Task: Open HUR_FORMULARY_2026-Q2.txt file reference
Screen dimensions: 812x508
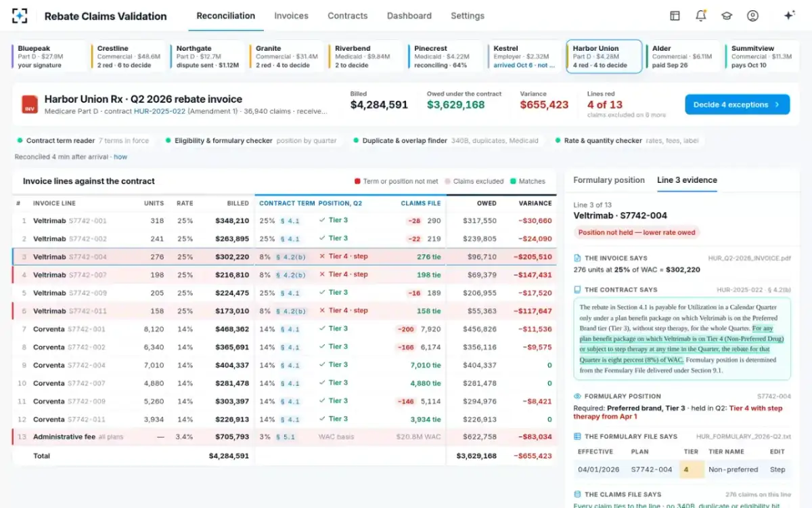Action: point(744,436)
